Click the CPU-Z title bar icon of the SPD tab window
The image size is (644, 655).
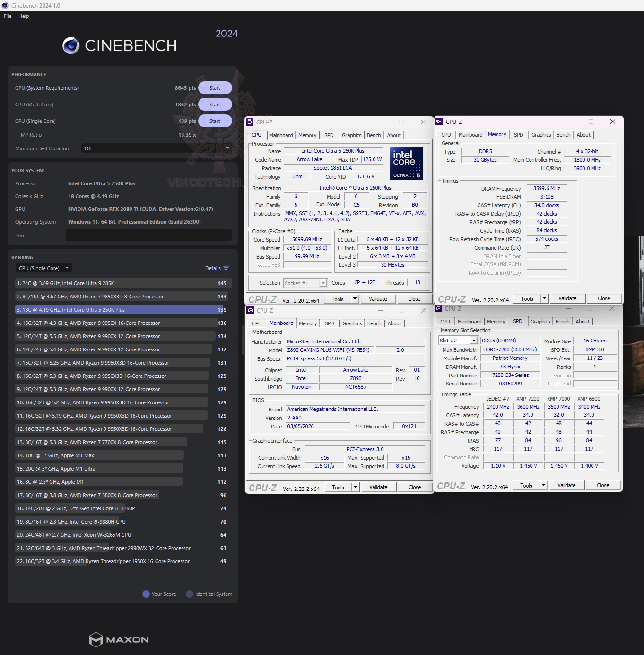[x=439, y=308]
